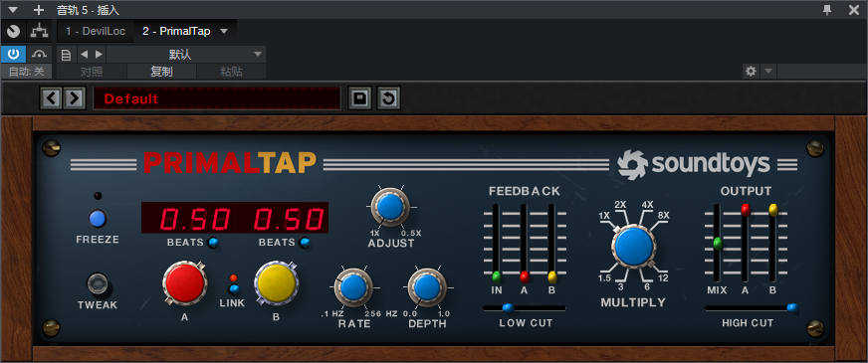Click the next preset arrow button
The image size is (868, 363).
(75, 99)
